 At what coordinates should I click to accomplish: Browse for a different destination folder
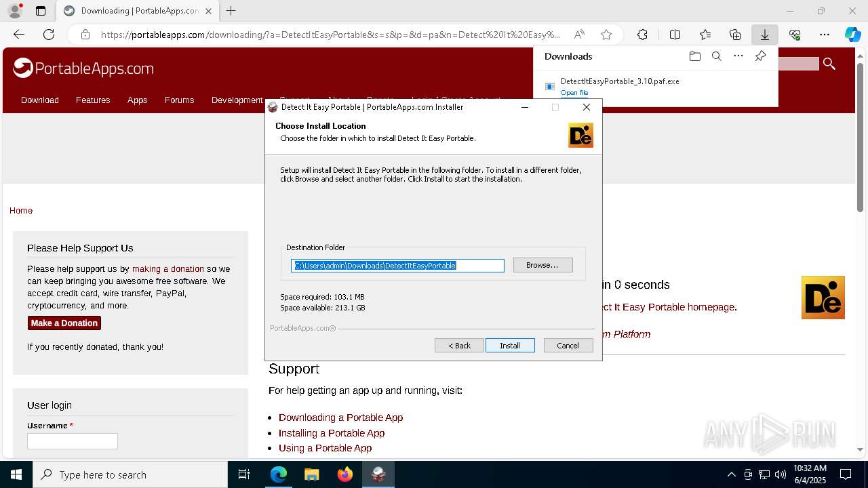(542, 265)
